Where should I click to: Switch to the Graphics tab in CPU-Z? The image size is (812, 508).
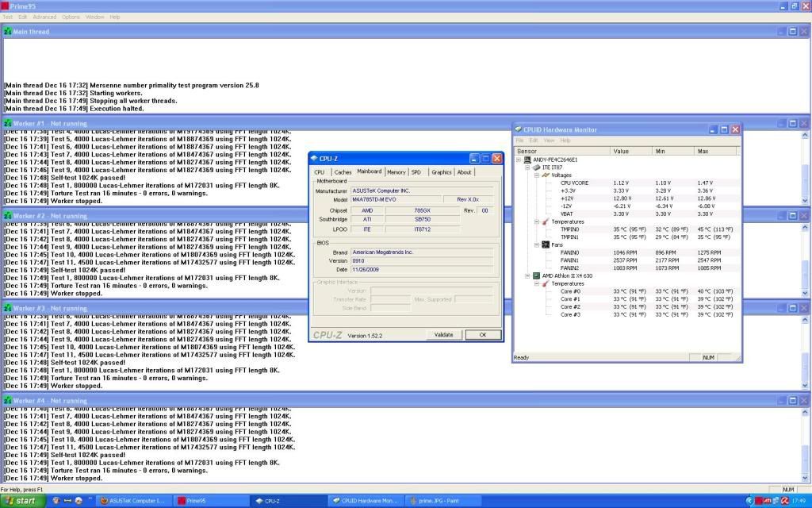pyautogui.click(x=442, y=172)
